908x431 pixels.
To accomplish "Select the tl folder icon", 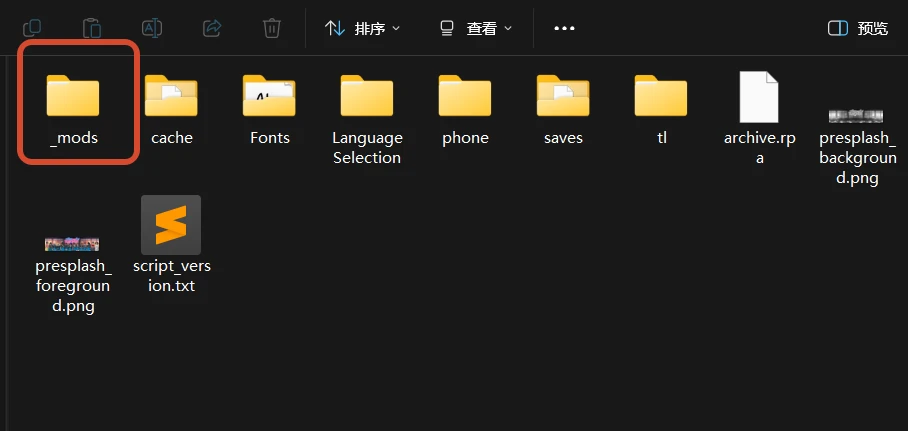I will [x=661, y=96].
